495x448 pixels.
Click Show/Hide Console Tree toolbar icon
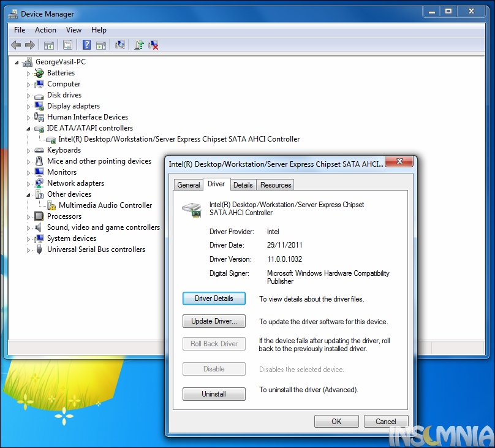[49, 45]
